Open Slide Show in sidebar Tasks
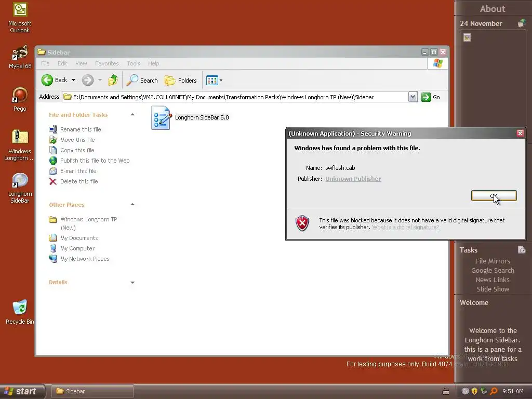The height and width of the screenshot is (399, 532). (493, 289)
